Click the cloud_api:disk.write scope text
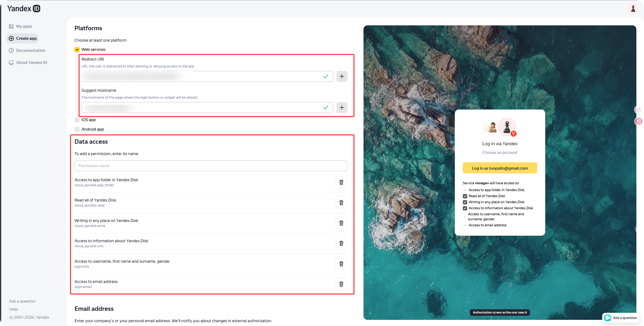 pos(90,226)
